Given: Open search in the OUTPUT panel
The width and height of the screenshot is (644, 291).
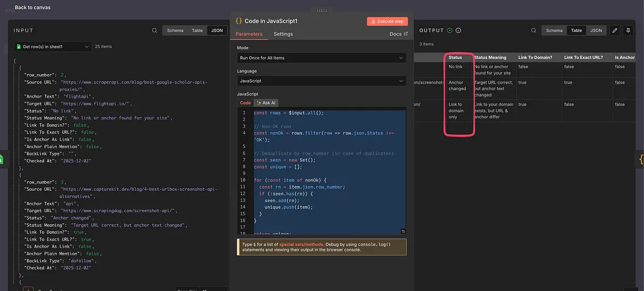Looking at the screenshot, I should [x=534, y=30].
